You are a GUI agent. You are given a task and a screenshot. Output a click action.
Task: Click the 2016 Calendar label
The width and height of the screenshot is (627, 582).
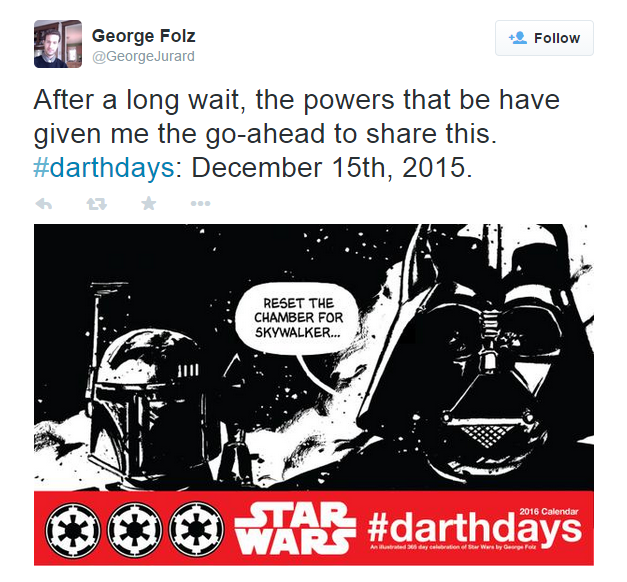[549, 511]
